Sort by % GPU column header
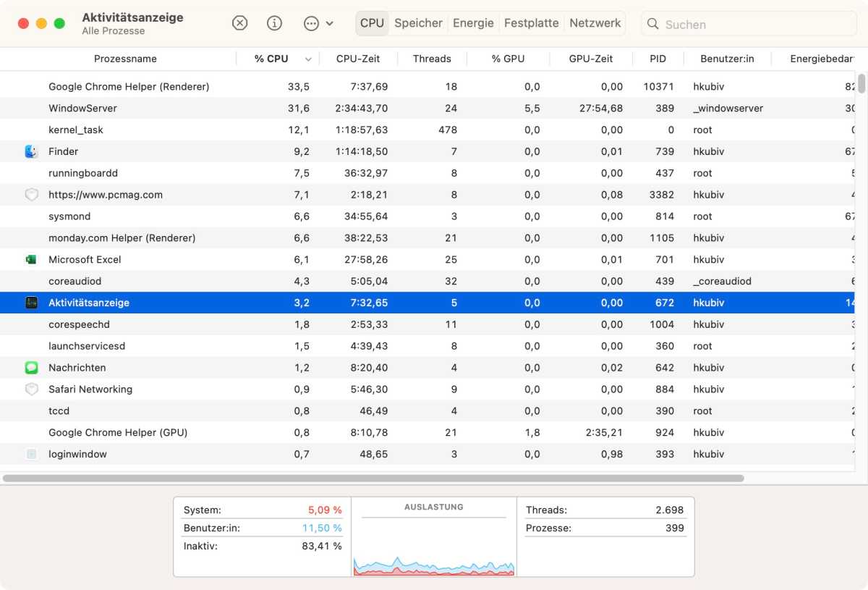Image resolution: width=868 pixels, height=590 pixels. (x=508, y=59)
